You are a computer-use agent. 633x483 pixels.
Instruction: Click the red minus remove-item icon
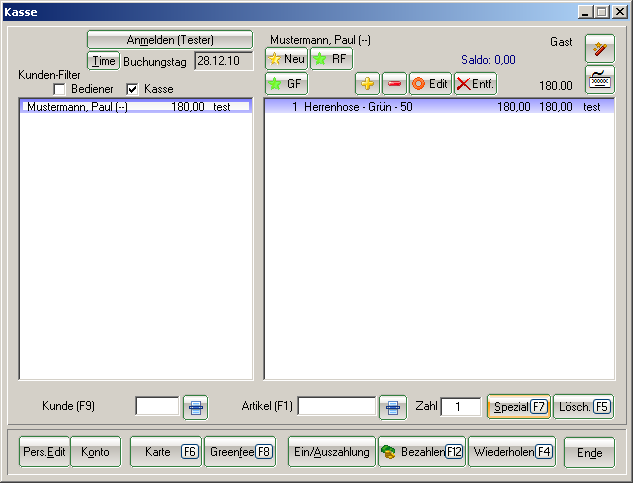[394, 84]
